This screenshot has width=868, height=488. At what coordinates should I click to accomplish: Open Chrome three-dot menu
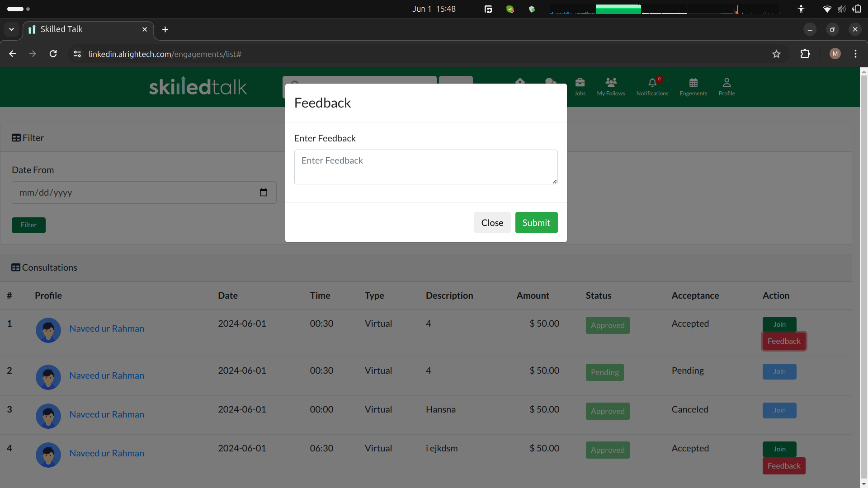[x=855, y=54]
